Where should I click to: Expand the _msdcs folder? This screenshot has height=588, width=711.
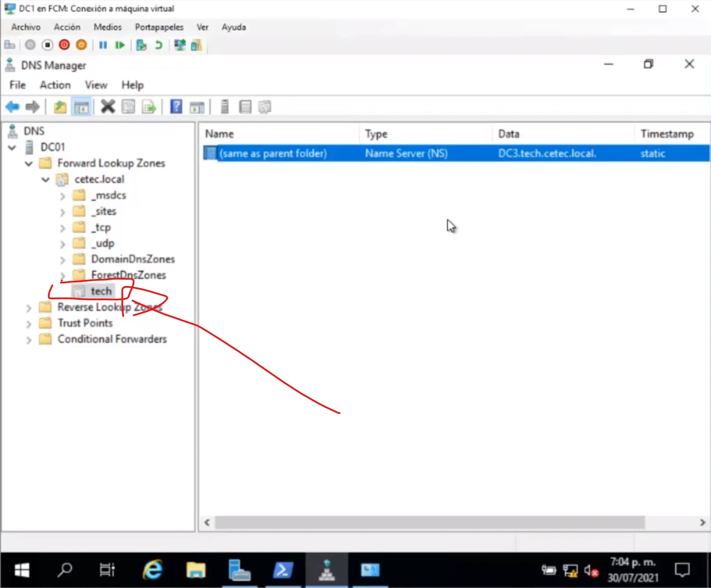point(63,196)
